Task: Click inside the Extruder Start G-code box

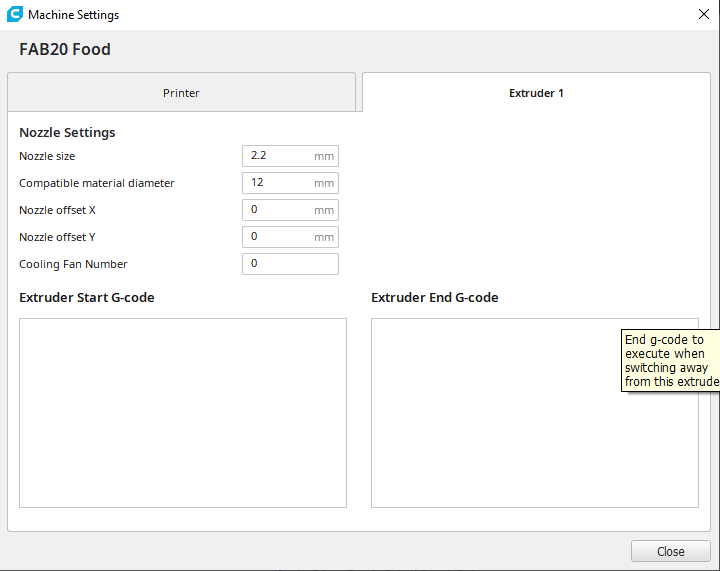Action: pos(183,412)
